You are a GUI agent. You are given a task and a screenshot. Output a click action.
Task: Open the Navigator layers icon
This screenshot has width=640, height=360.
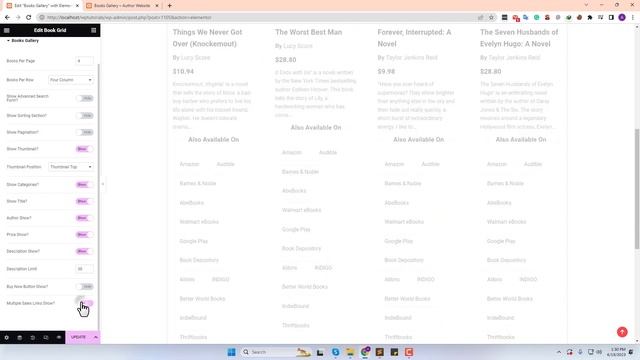pos(20,338)
